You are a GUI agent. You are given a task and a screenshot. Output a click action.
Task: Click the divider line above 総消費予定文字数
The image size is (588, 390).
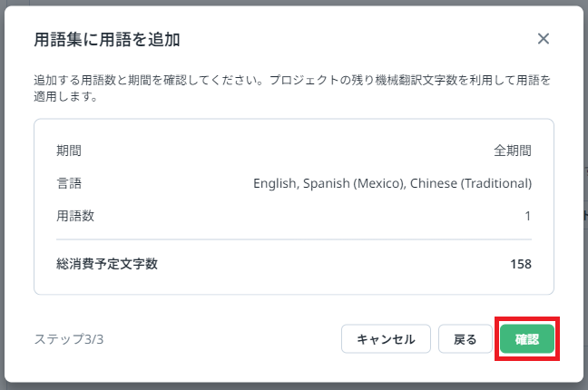pos(293,239)
